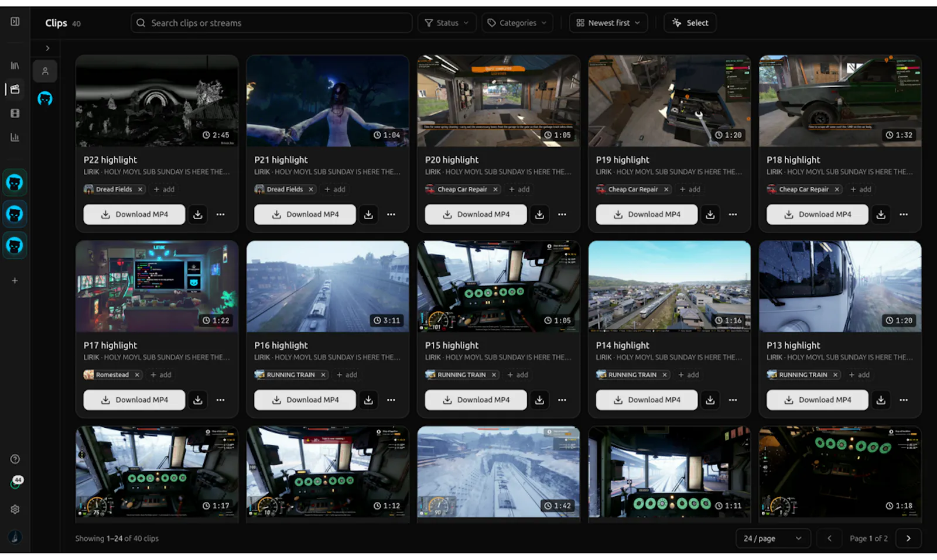Click the download icon on P22 highlight
This screenshot has height=560, width=937.
point(198,215)
